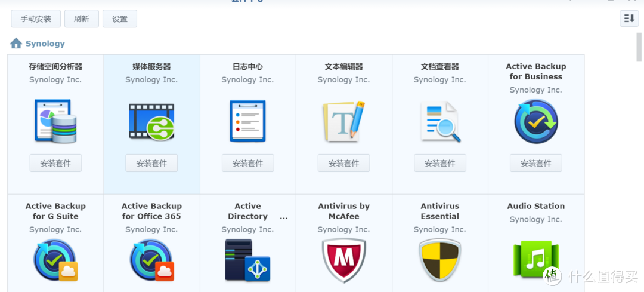Open the Antivirus Essential shield icon
This screenshot has height=292, width=644.
(440, 261)
